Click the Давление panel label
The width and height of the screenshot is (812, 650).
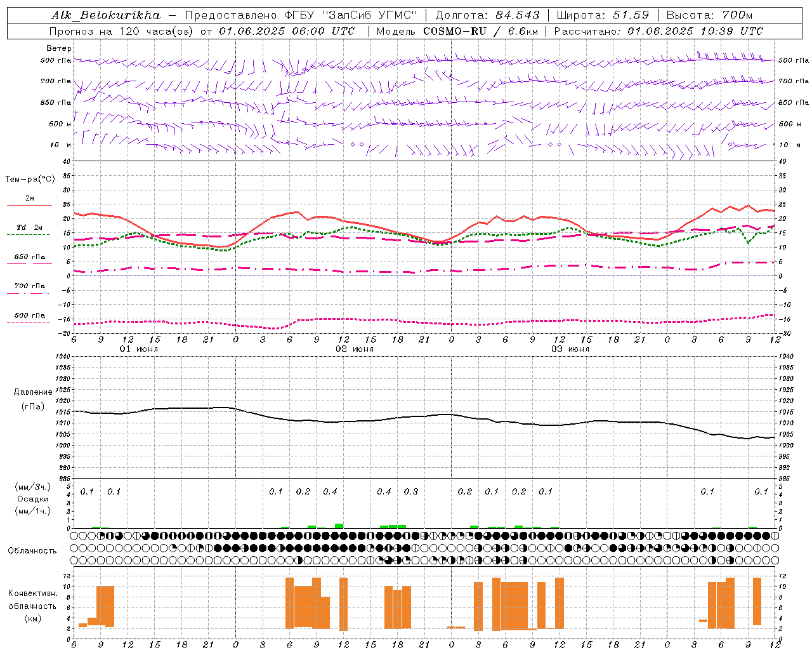pos(33,392)
